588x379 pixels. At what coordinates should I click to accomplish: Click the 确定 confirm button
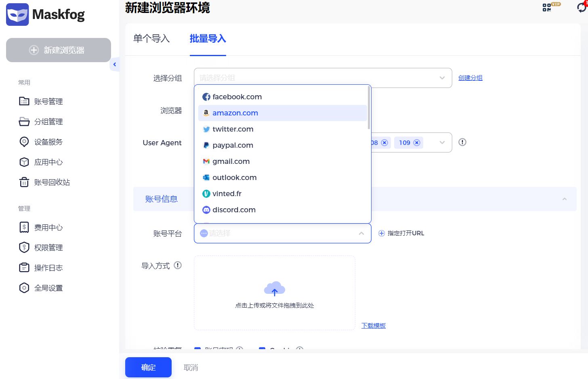click(148, 367)
